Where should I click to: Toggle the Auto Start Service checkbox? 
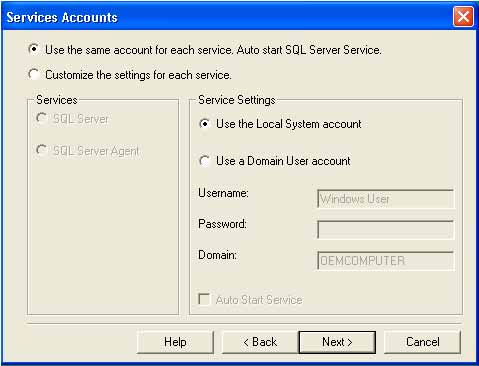point(204,299)
